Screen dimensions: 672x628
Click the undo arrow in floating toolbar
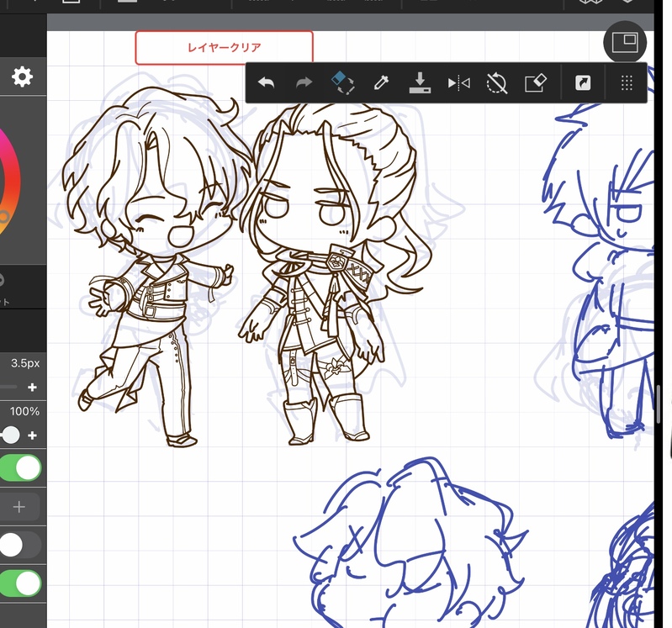tap(266, 82)
